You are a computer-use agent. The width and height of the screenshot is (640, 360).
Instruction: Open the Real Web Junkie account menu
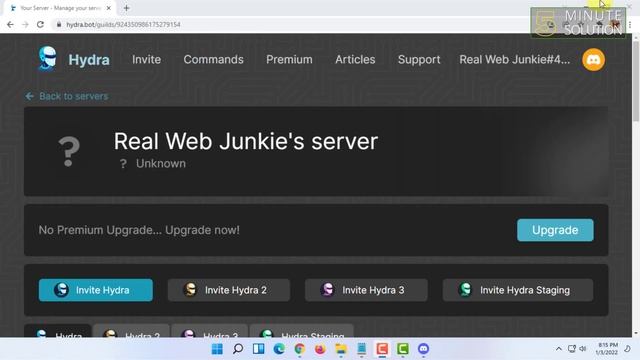(x=514, y=60)
